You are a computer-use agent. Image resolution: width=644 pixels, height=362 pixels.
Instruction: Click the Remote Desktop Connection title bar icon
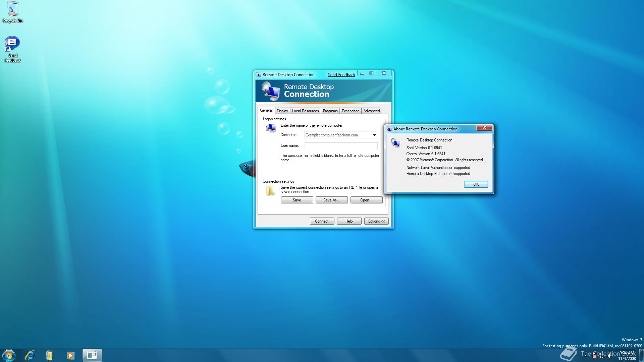(258, 75)
